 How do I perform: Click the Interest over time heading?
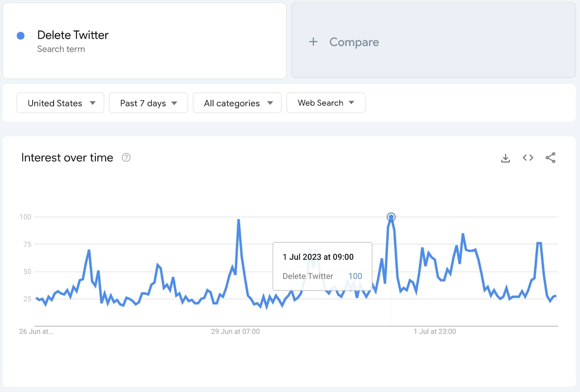point(67,158)
